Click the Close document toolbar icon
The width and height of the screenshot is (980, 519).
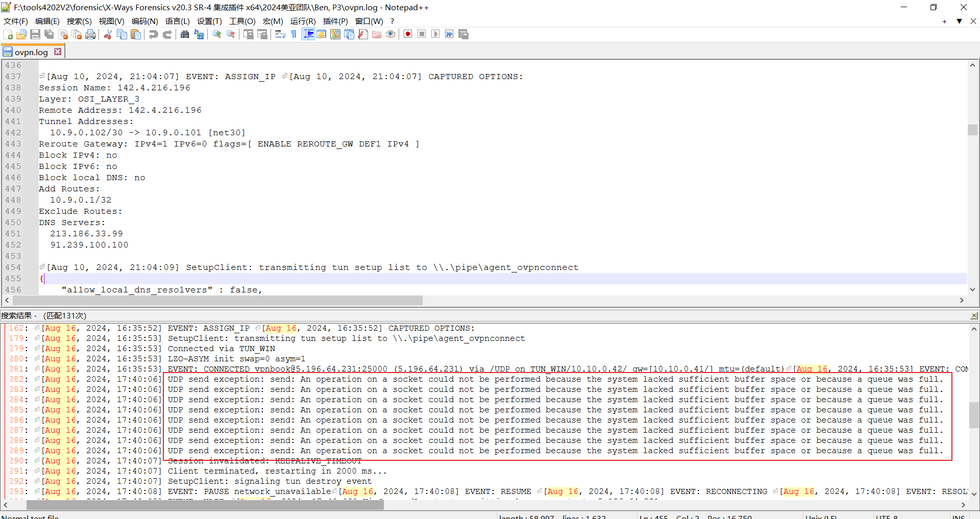click(63, 34)
